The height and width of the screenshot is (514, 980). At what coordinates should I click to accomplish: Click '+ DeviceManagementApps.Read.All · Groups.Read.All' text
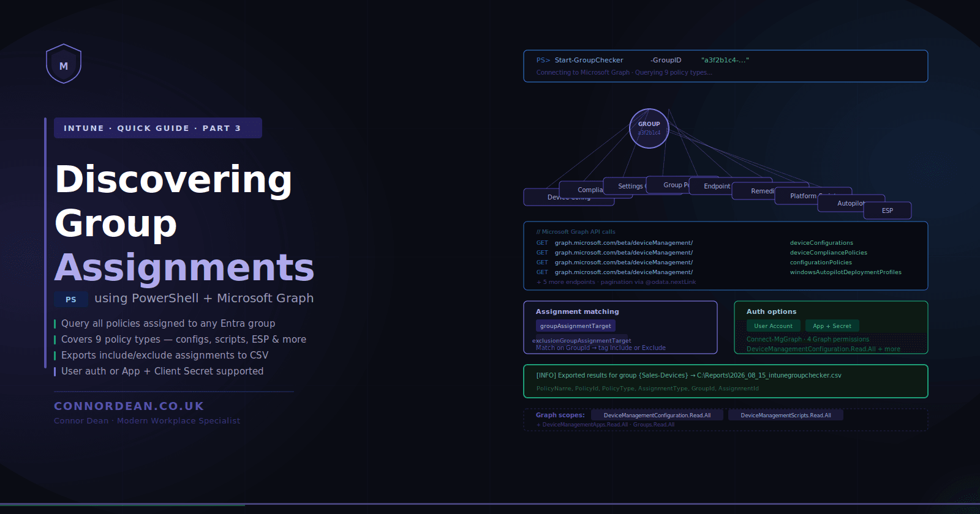[x=605, y=425]
